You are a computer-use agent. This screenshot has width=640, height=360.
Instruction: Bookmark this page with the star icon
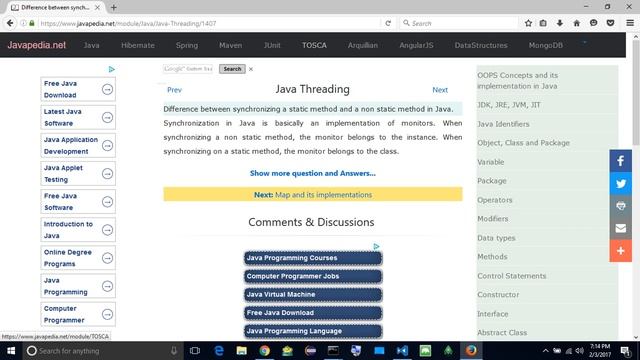[x=528, y=23]
